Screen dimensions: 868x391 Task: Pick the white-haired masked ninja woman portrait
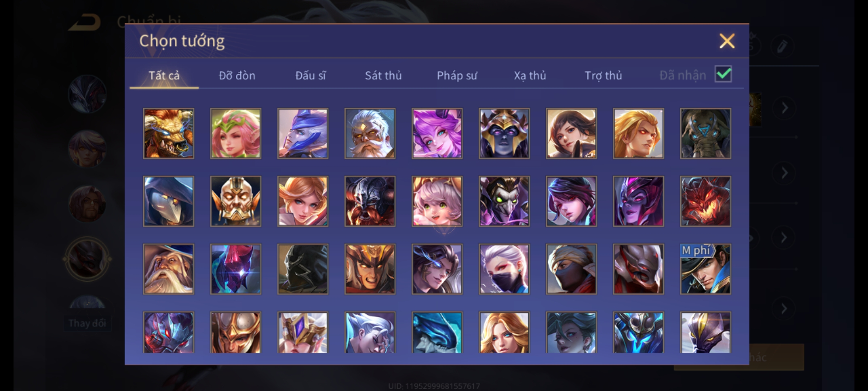pyautogui.click(x=504, y=269)
